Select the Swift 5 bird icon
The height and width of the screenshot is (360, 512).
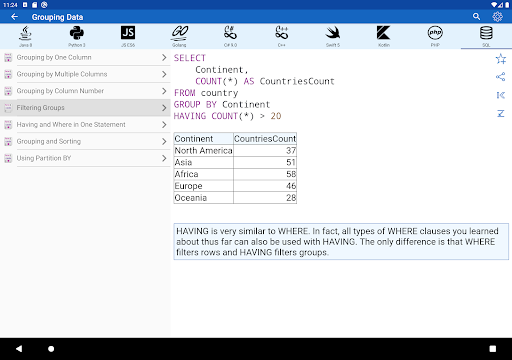point(333,33)
